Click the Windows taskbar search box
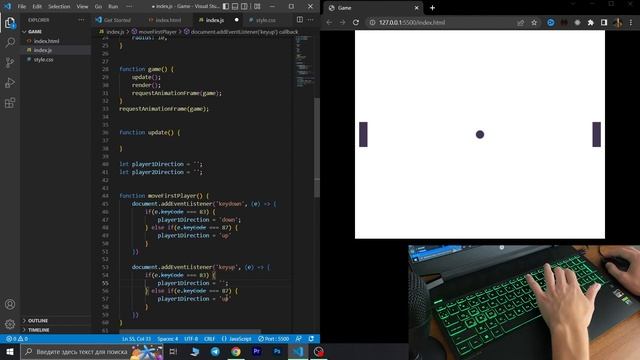 [92, 351]
